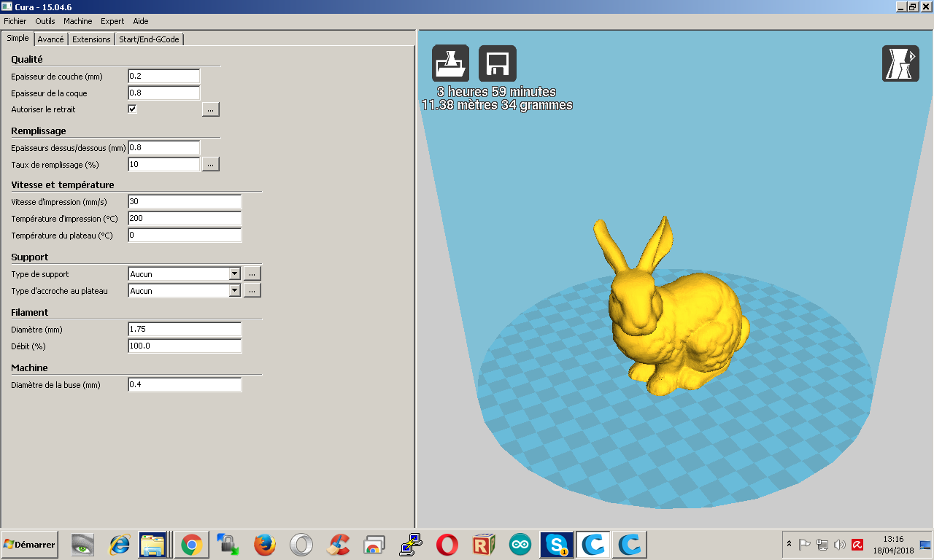This screenshot has height=560, width=934.
Task: Open the R block taskbar icon
Action: 483,545
